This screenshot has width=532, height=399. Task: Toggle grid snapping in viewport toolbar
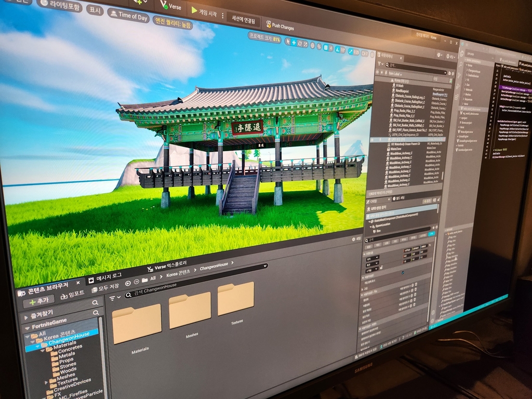pyautogui.click(x=325, y=47)
